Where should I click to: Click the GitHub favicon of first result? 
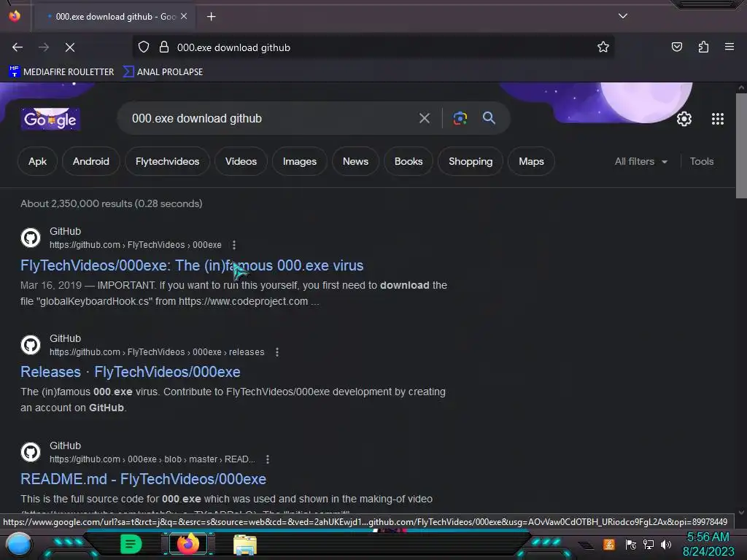(x=31, y=238)
